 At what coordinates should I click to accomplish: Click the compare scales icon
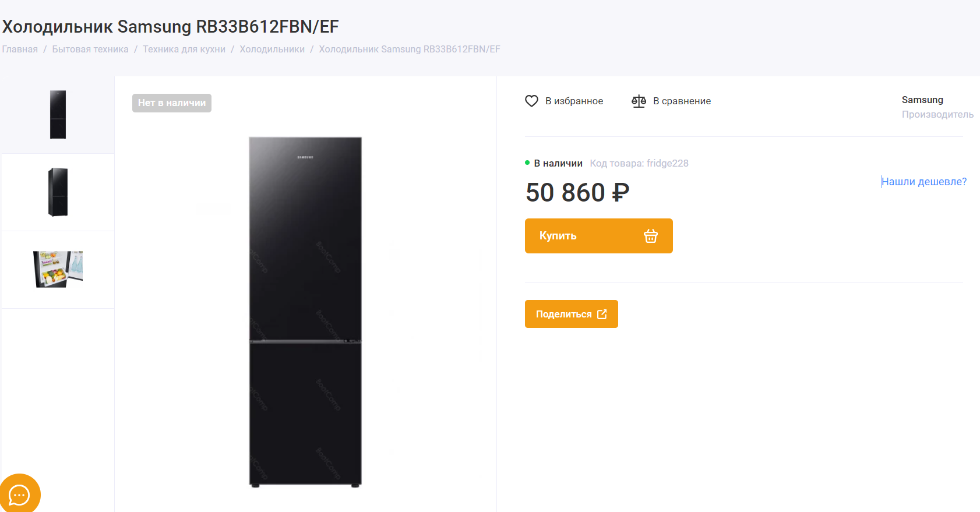point(639,101)
